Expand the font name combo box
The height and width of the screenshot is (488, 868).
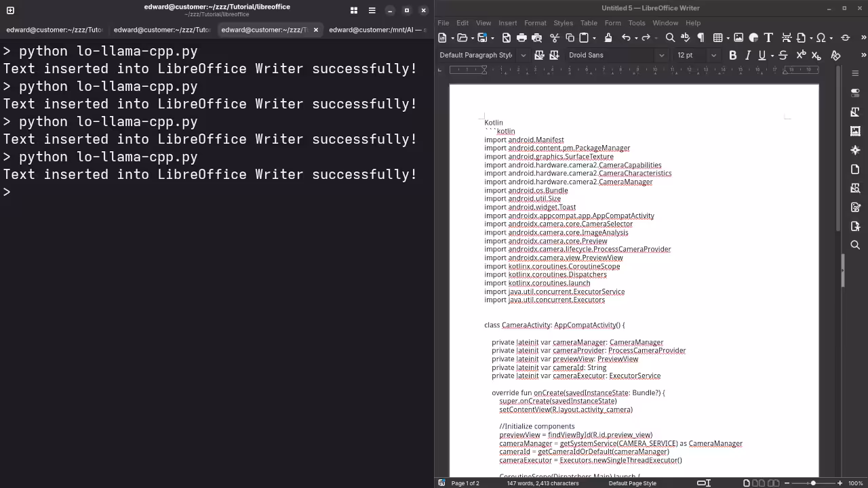661,55
